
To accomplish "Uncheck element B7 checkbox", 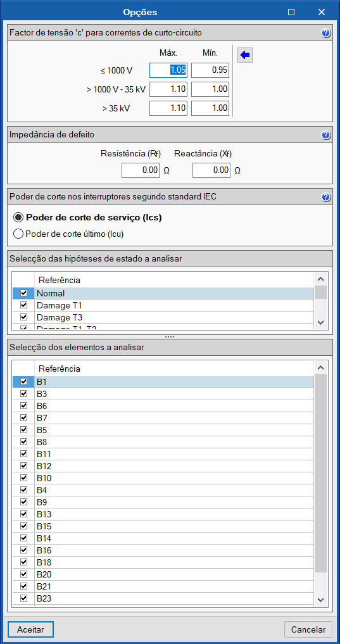I will (24, 418).
